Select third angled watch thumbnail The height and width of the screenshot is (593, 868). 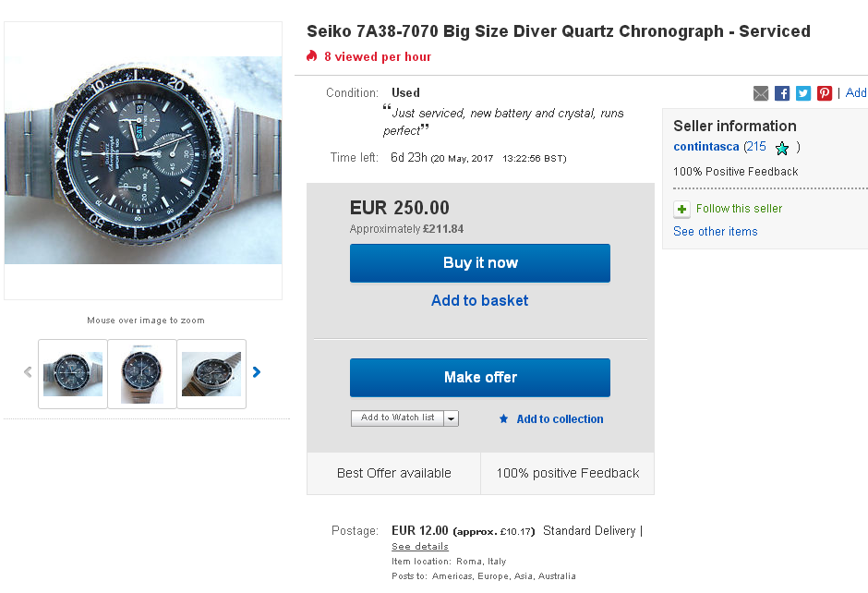point(211,374)
